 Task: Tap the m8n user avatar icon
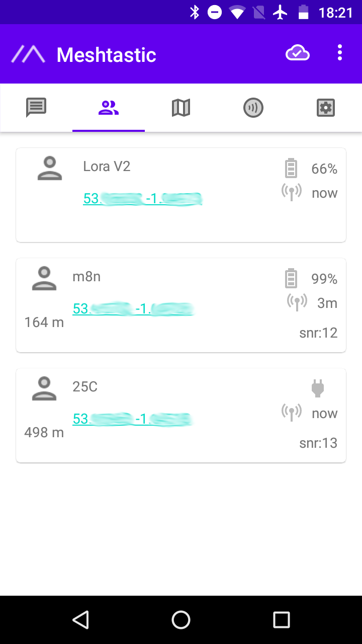tap(44, 279)
